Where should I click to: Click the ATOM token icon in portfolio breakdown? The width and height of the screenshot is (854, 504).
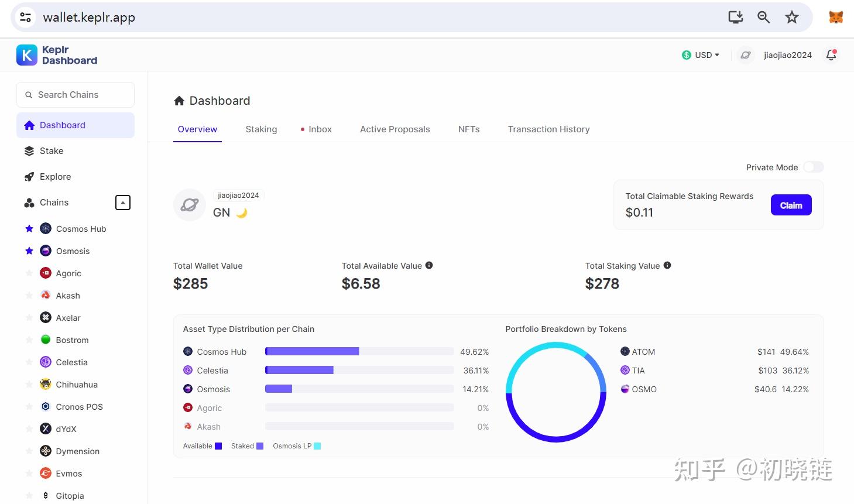[x=625, y=352]
